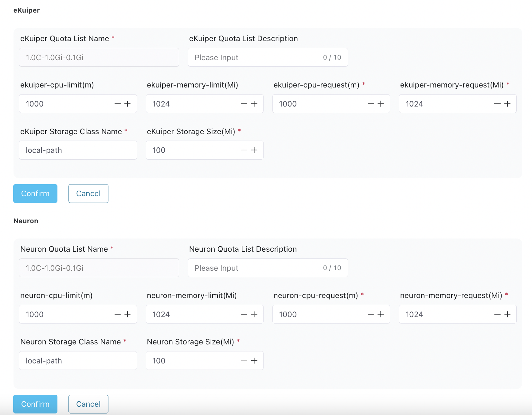Increase Neuron Storage Size with plus
532x415 pixels.
tap(254, 361)
